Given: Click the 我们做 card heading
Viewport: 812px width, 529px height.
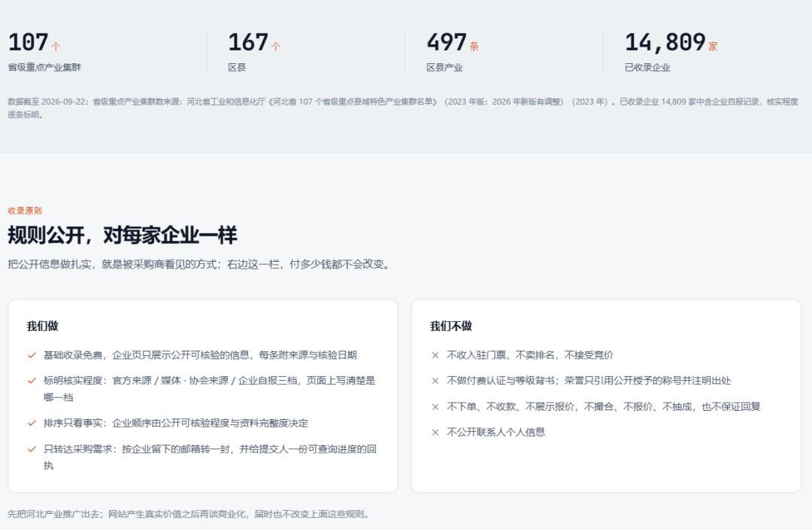Looking at the screenshot, I should [42, 326].
